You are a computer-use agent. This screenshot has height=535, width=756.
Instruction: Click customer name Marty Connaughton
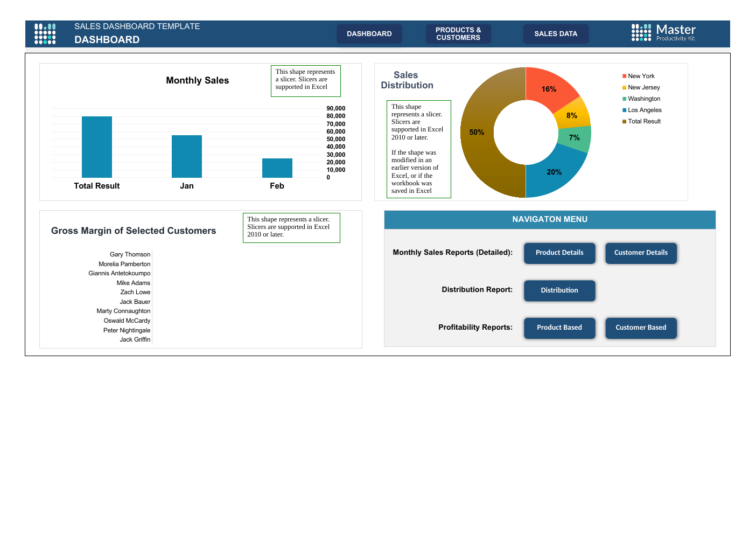tap(124, 311)
